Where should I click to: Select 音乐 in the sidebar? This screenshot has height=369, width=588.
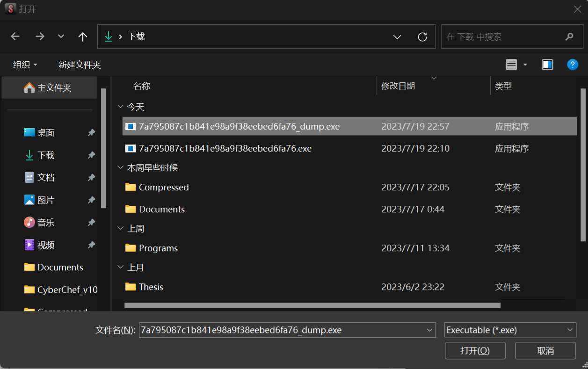tap(46, 223)
